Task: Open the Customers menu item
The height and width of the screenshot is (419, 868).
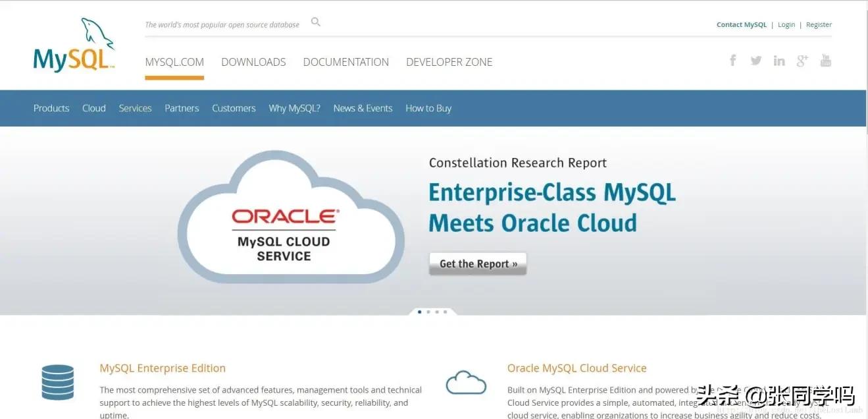Action: pos(234,108)
